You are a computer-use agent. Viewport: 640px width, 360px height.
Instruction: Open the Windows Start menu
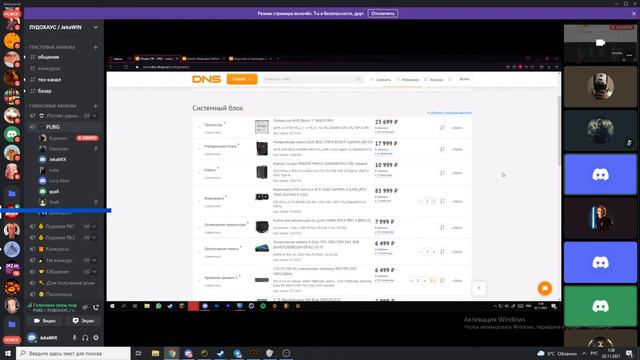click(x=8, y=353)
